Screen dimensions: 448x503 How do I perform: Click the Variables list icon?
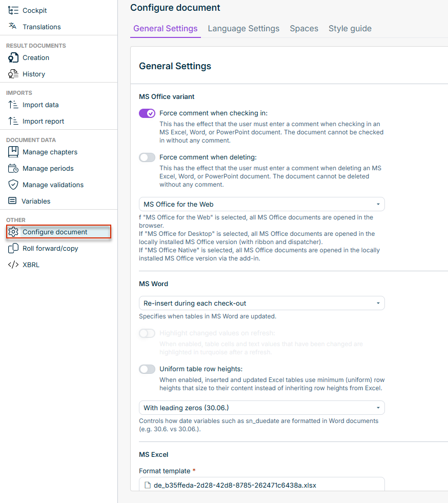(12, 201)
